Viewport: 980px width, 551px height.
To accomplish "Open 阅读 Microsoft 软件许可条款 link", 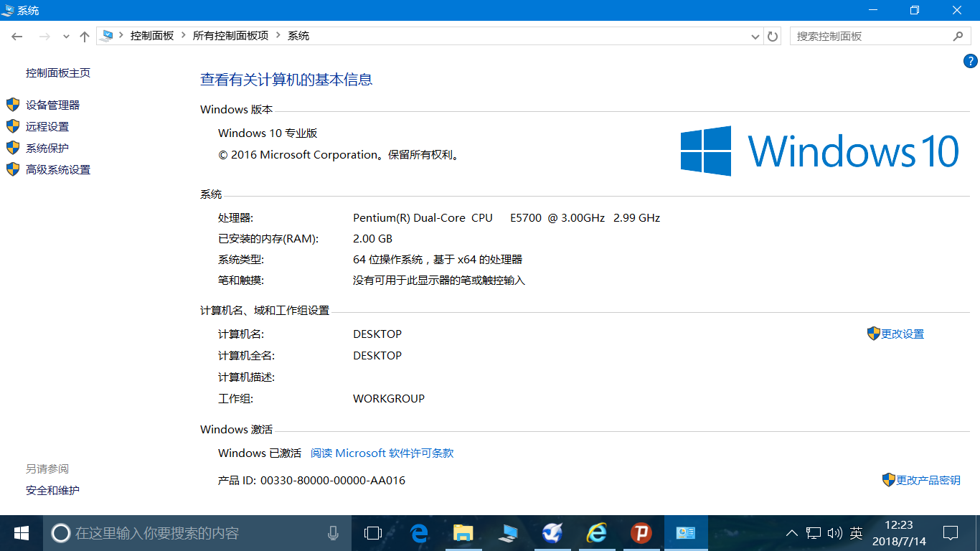I will pos(382,453).
